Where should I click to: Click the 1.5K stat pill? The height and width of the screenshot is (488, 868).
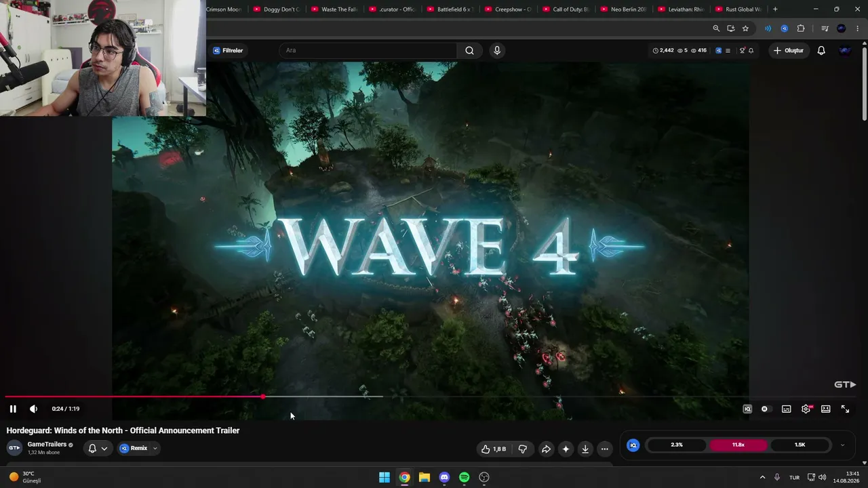[800, 445]
